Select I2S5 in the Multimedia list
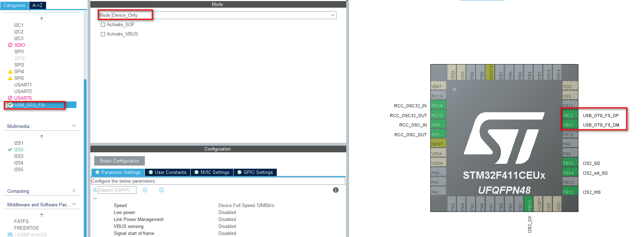 click(x=19, y=169)
